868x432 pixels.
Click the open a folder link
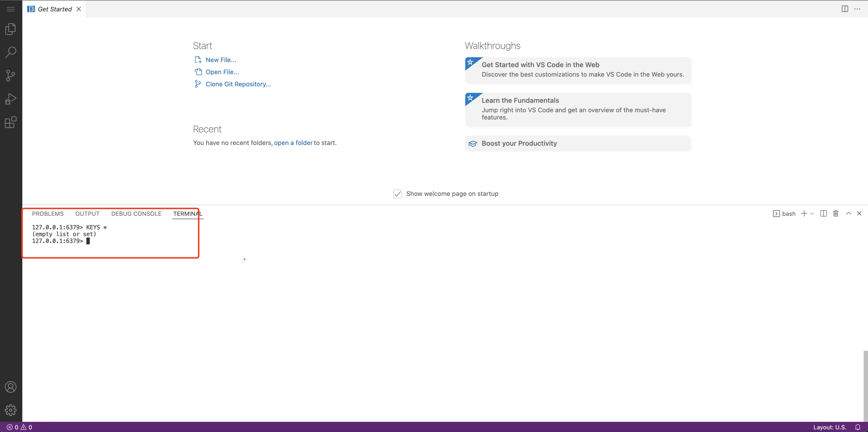[x=293, y=143]
